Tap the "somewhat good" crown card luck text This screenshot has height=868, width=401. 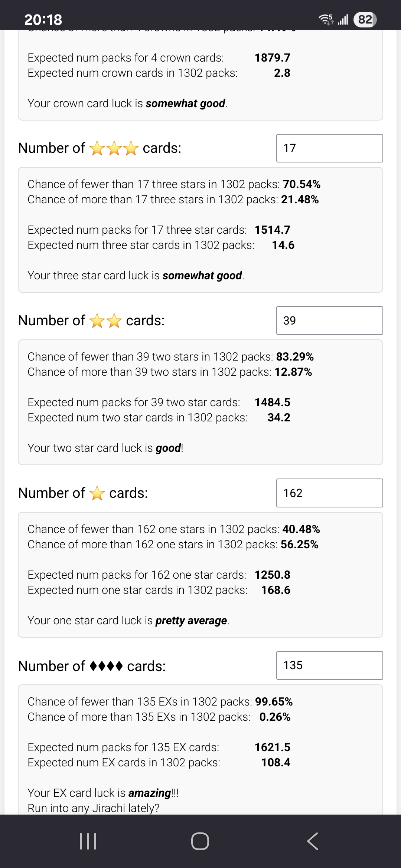186,103
